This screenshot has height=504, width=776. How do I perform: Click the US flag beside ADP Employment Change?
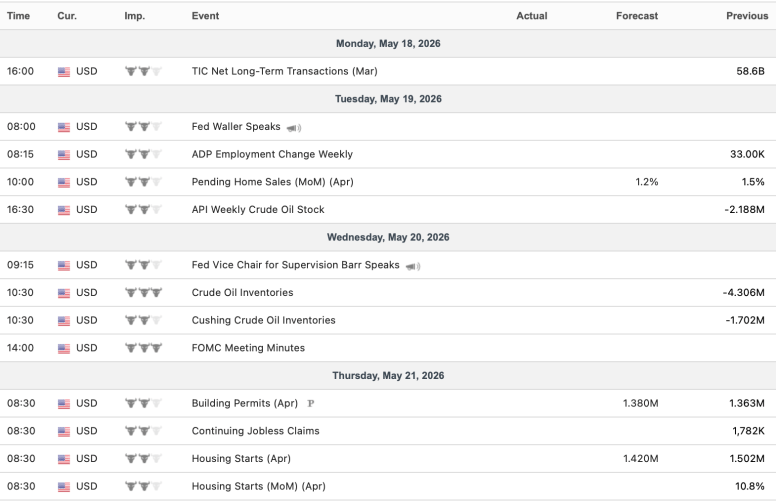click(64, 155)
